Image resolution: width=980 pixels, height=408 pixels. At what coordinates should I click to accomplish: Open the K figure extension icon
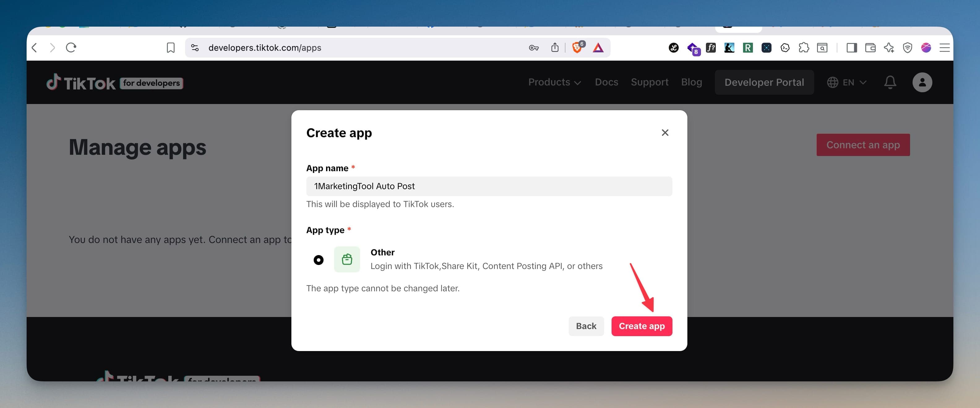[x=729, y=48]
